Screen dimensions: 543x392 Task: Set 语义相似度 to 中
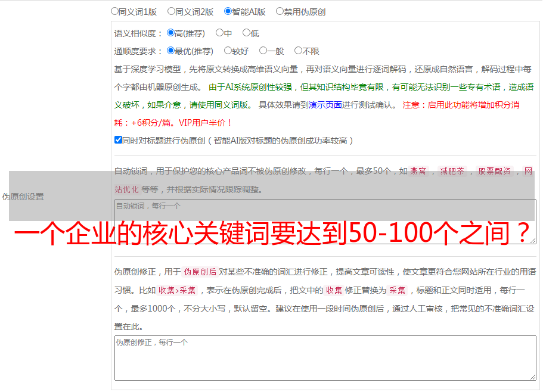(219, 33)
